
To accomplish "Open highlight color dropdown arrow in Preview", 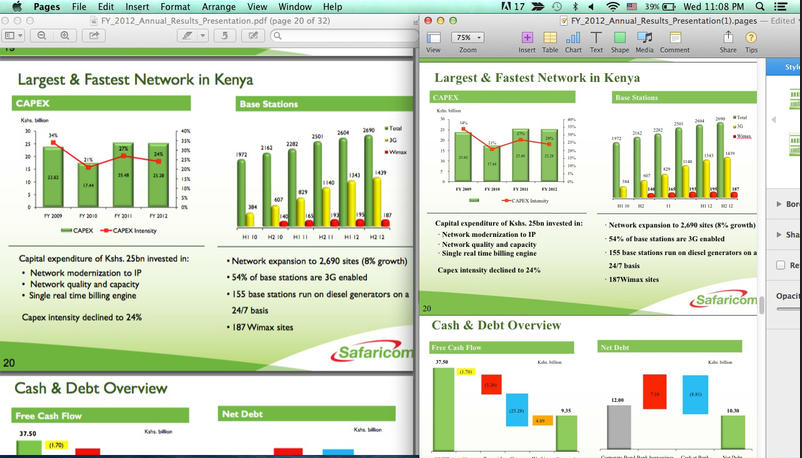I will (203, 35).
